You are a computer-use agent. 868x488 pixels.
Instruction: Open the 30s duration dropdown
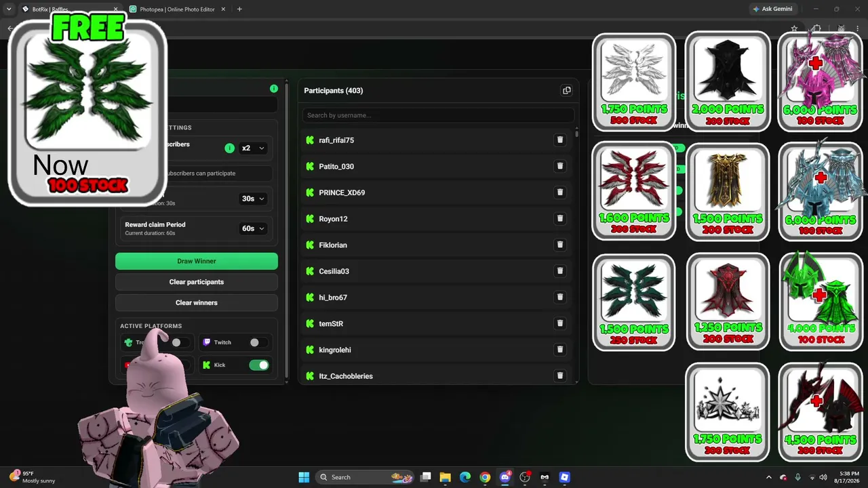(253, 199)
